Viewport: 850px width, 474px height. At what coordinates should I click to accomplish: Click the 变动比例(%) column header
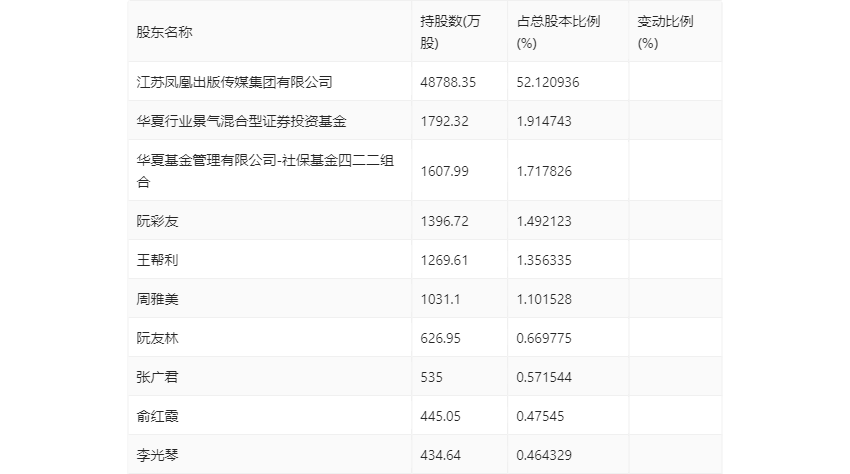pyautogui.click(x=665, y=32)
